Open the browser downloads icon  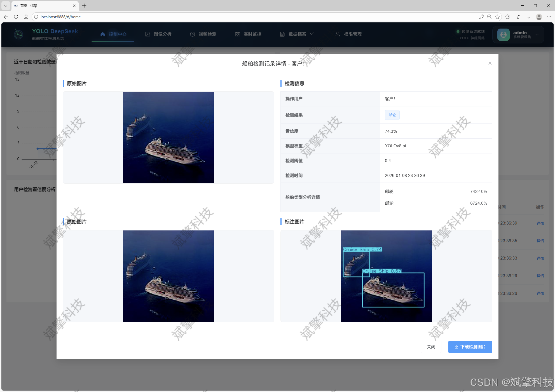[x=529, y=17]
